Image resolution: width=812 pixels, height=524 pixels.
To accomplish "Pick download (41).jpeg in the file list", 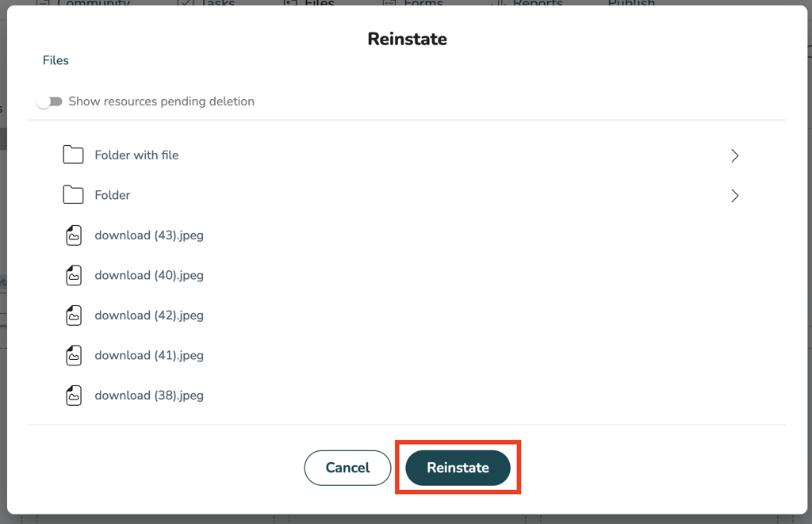I will [x=149, y=355].
